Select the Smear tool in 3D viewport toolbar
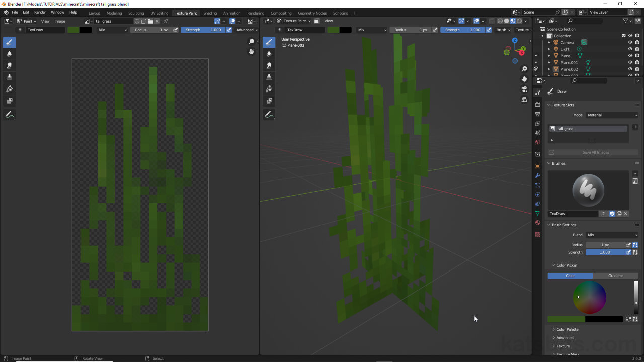This screenshot has width=644, height=362. coord(269,65)
